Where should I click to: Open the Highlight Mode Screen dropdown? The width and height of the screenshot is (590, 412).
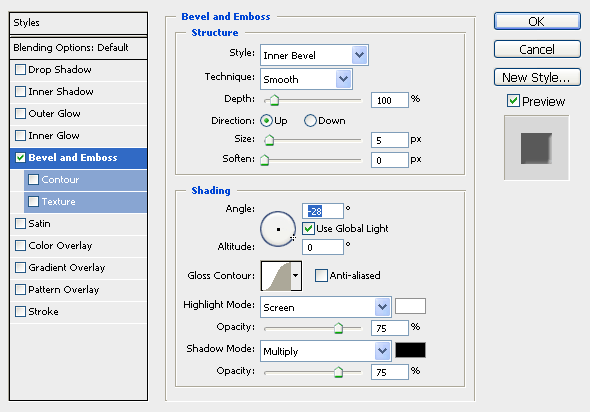click(x=325, y=307)
